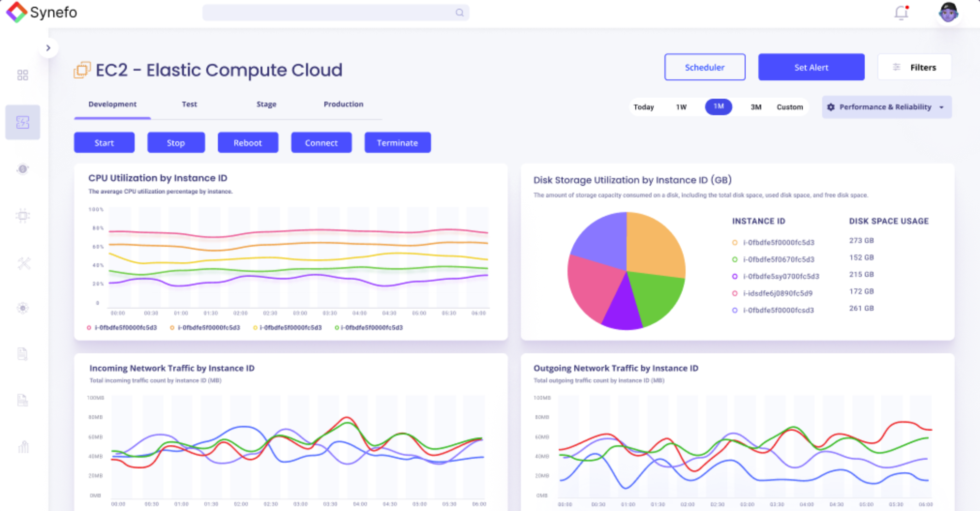980x511 pixels.
Task: Click the DISK SPACE USAGE column header
Action: [889, 221]
